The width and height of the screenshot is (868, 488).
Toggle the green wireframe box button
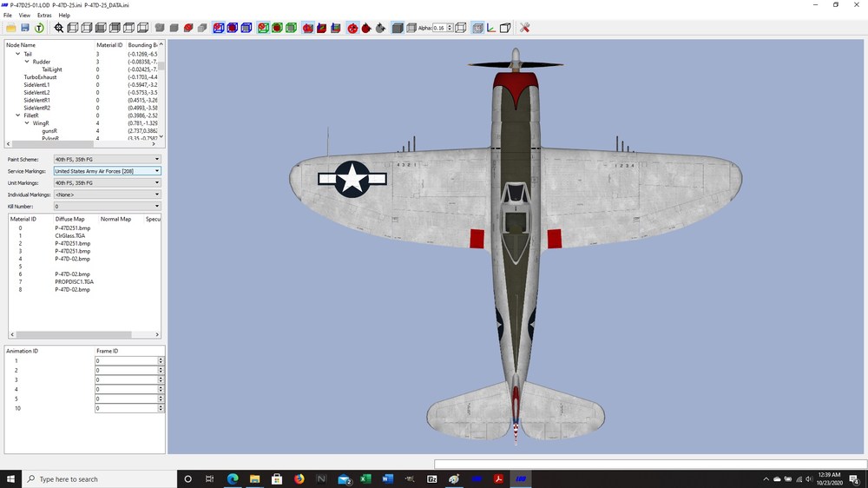click(291, 28)
